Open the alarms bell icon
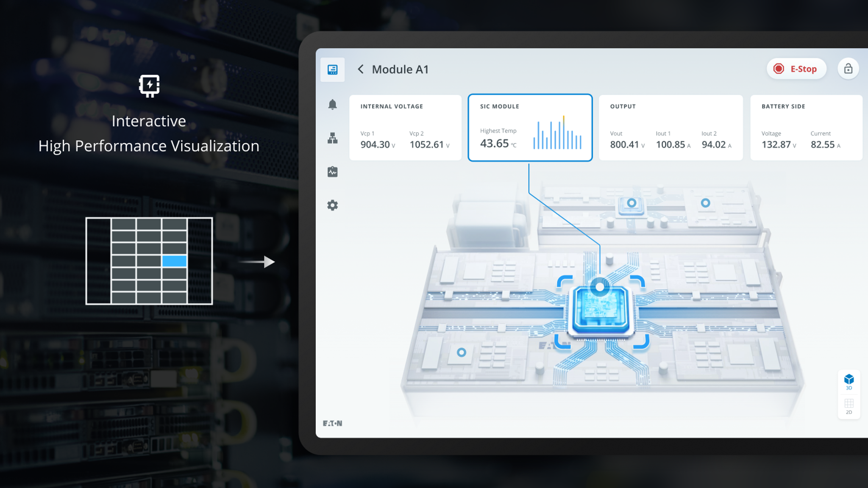The width and height of the screenshot is (868, 488). click(x=332, y=104)
